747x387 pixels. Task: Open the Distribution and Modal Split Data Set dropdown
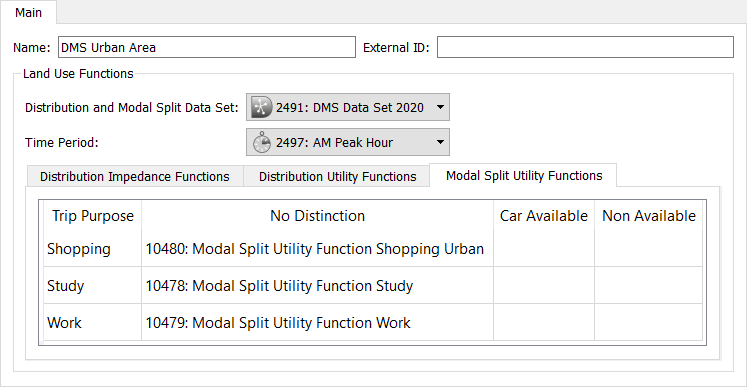coord(348,107)
